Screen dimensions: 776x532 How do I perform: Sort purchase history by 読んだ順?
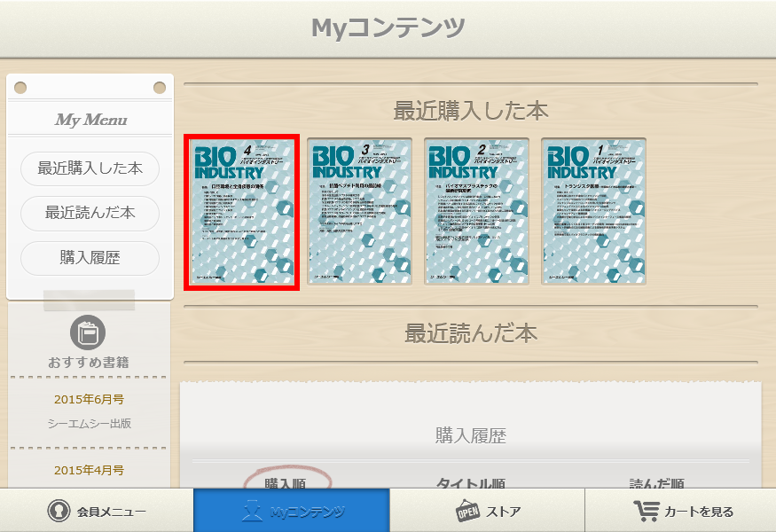point(657,482)
